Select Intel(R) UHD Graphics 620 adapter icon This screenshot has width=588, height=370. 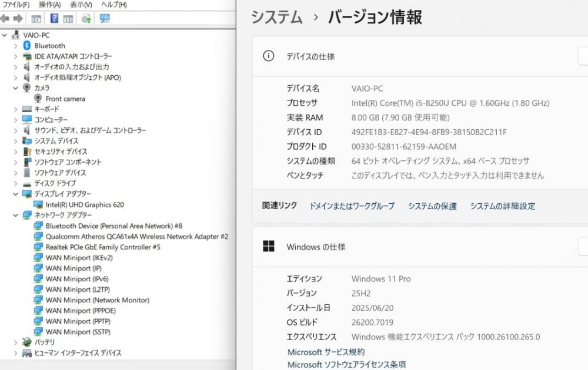[x=38, y=204]
